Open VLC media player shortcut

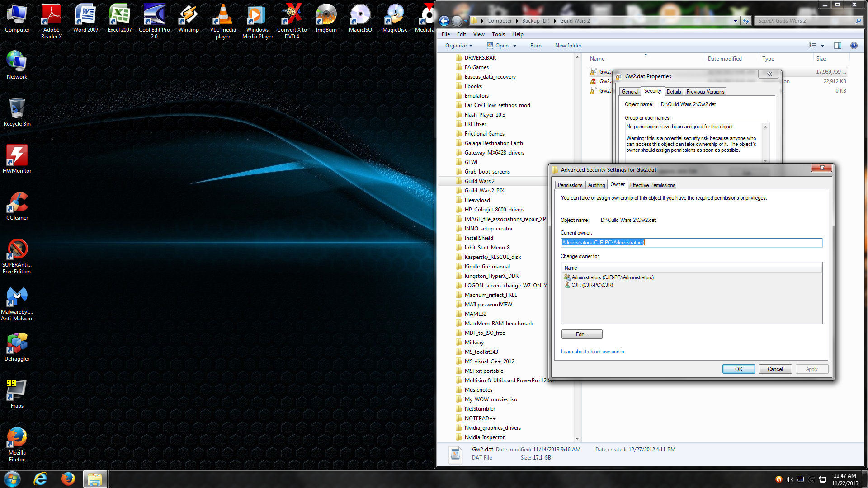point(223,21)
